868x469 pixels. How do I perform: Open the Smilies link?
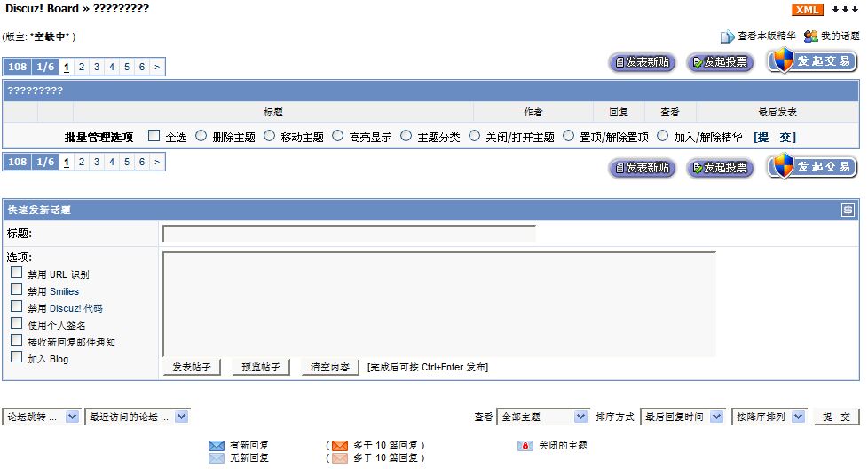(64, 291)
